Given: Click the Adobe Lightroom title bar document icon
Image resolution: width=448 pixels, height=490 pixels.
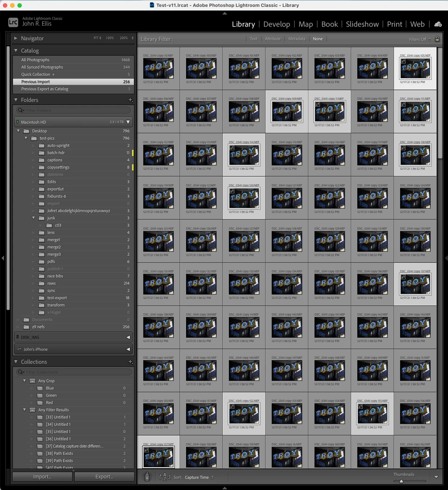Looking at the screenshot, I should (x=152, y=5).
